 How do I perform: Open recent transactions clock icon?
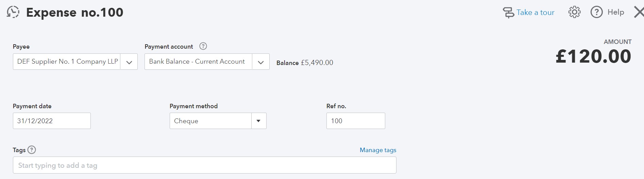13,12
